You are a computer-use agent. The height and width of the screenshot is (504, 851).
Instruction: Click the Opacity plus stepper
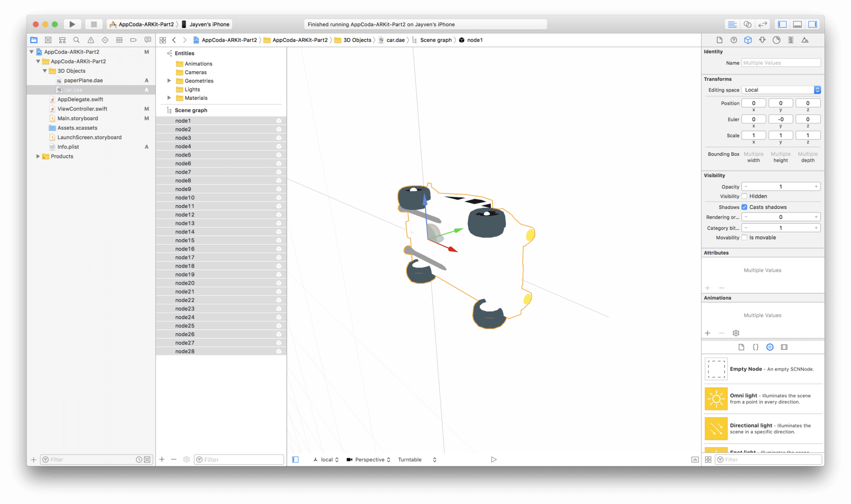point(816,187)
